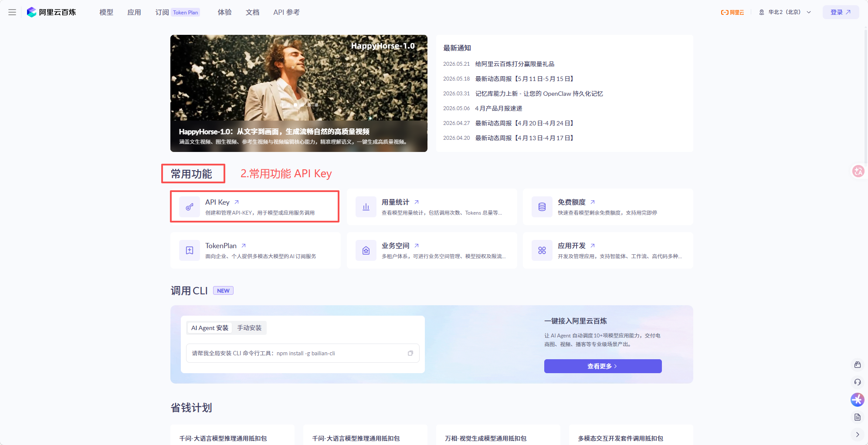
Task: Click the 查看更多 button
Action: pos(603,366)
